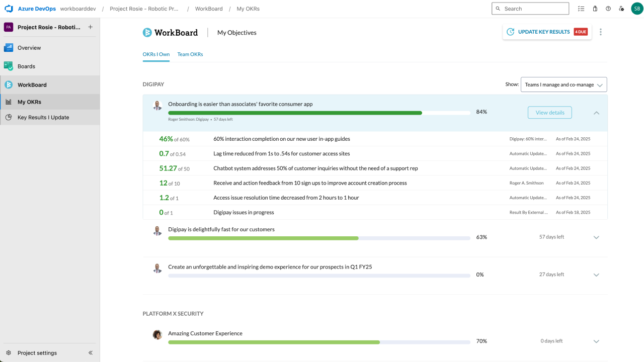The height and width of the screenshot is (362, 644).
Task: Click the refresh icon in Update Key Results
Action: coord(510,32)
